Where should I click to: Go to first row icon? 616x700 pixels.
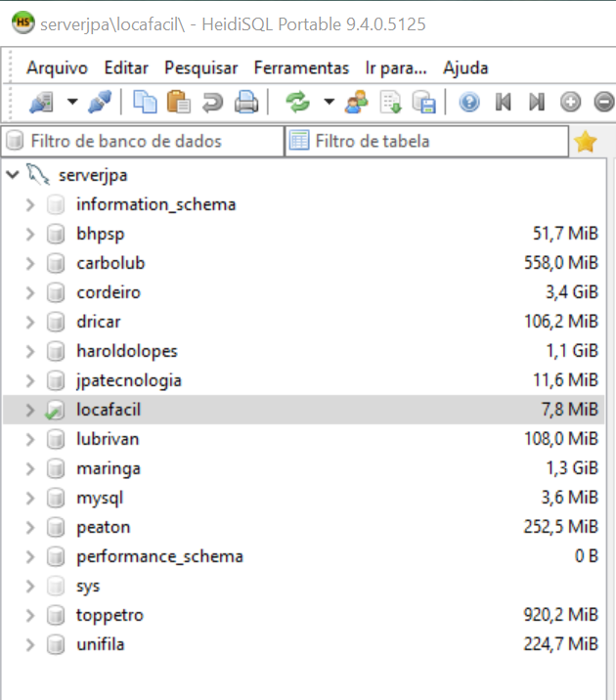click(x=503, y=103)
